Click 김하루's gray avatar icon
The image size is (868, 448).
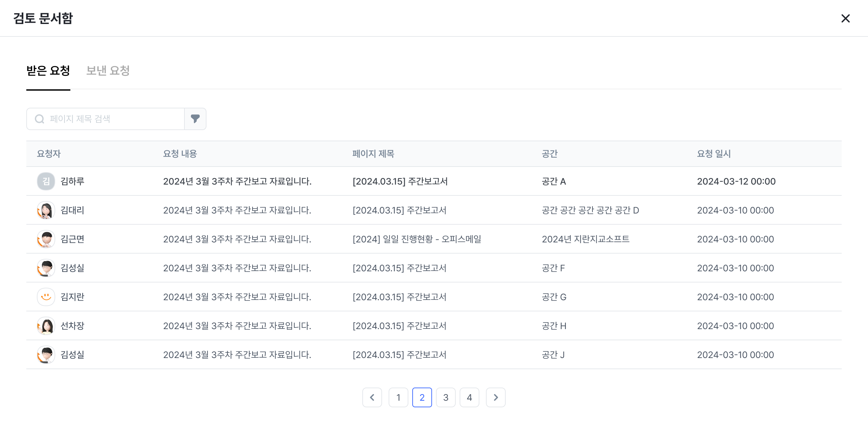[x=46, y=181]
